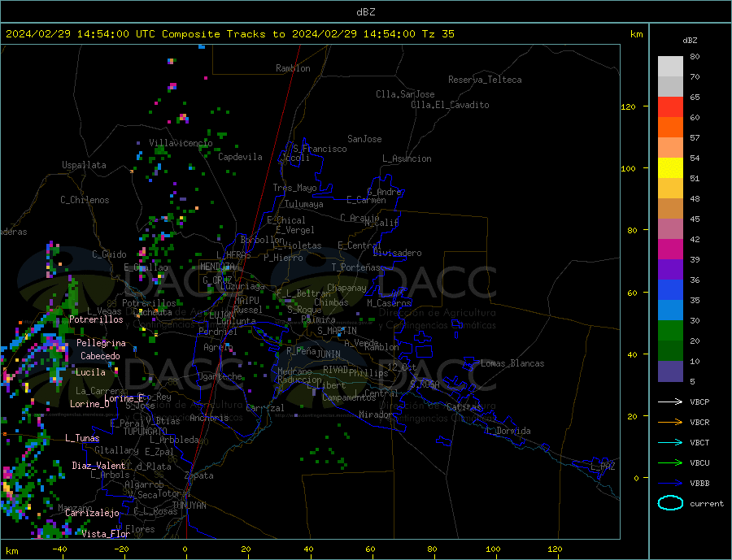
Task: Click the 'L_Tunas' map label
Action: click(82, 438)
